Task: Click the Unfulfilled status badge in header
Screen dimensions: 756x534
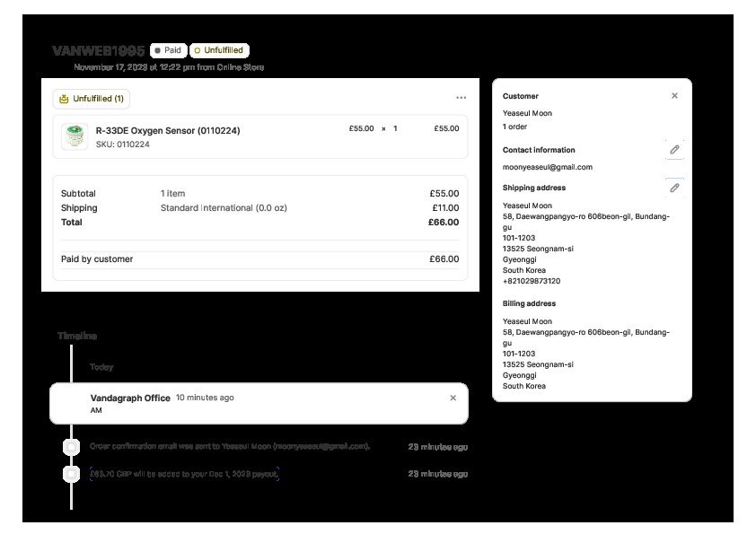Action: coord(219,51)
